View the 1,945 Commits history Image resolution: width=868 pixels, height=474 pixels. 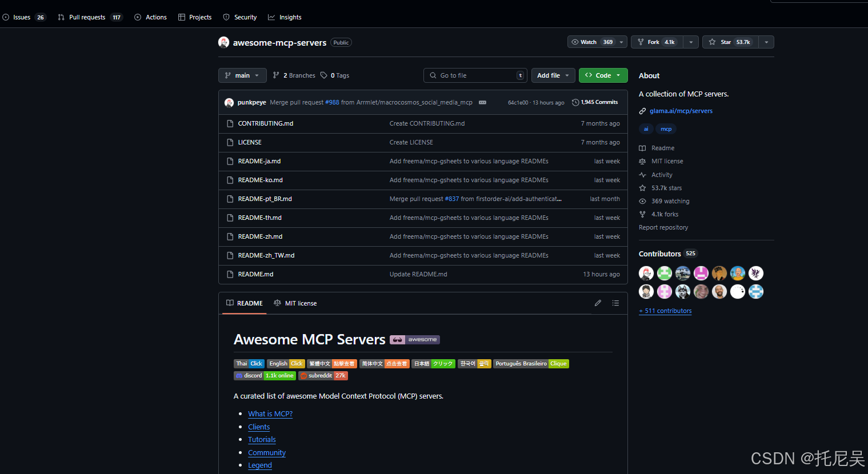pos(595,102)
